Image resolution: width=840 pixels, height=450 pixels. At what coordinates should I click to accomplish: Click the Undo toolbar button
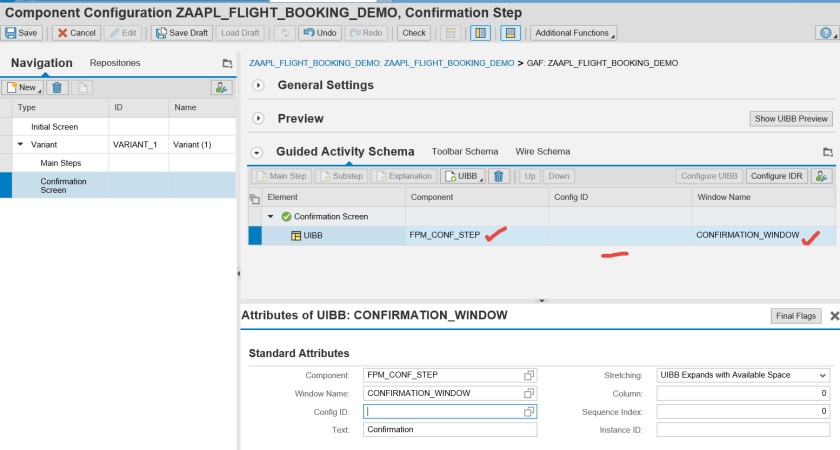point(320,33)
